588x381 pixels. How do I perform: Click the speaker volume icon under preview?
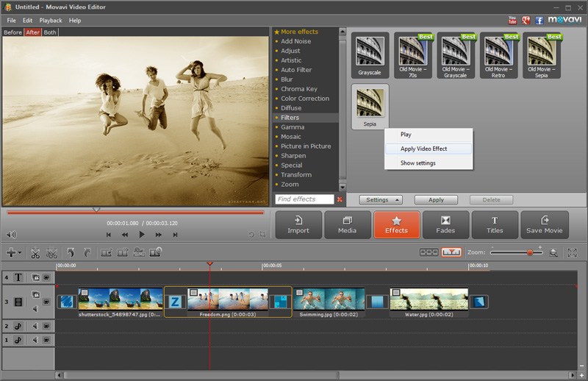pyautogui.click(x=11, y=235)
